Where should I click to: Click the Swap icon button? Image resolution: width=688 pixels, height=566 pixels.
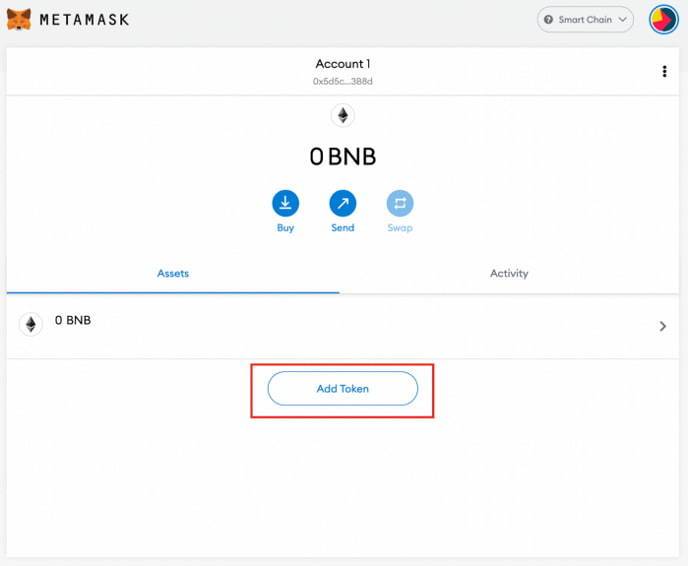tap(400, 203)
